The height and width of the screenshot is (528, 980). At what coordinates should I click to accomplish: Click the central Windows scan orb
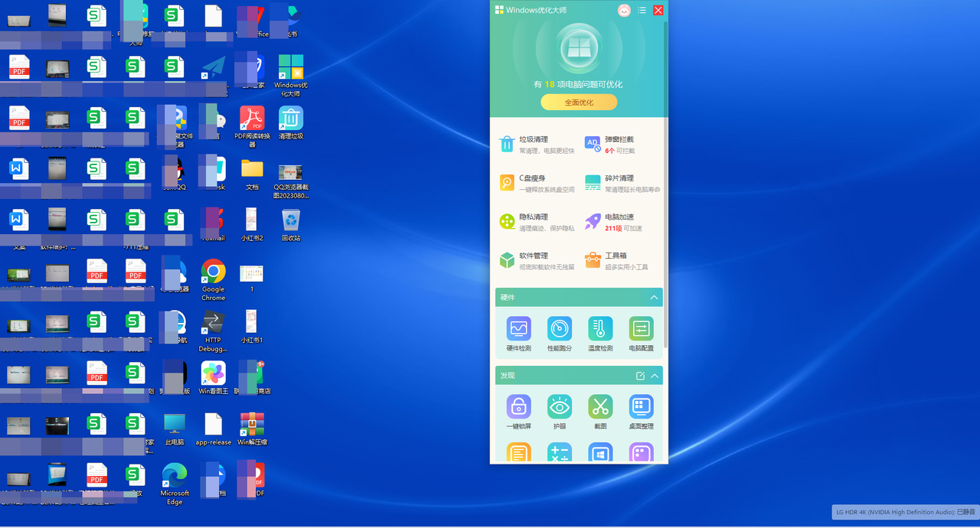(579, 50)
